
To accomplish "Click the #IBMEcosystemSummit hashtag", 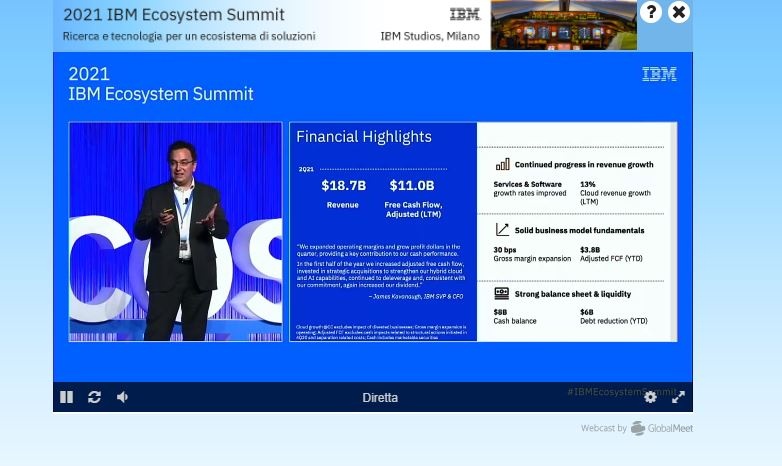I will point(620,392).
